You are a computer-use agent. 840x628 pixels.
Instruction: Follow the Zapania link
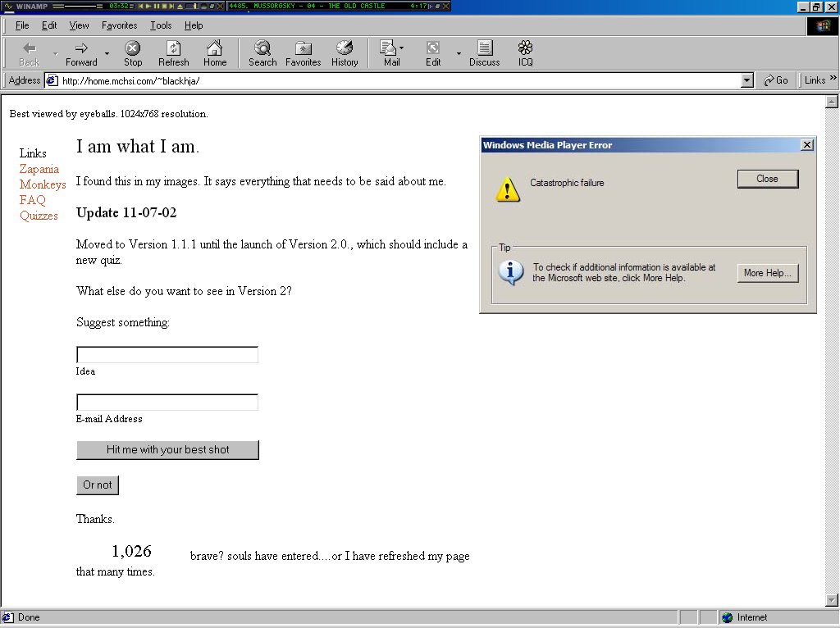point(39,169)
